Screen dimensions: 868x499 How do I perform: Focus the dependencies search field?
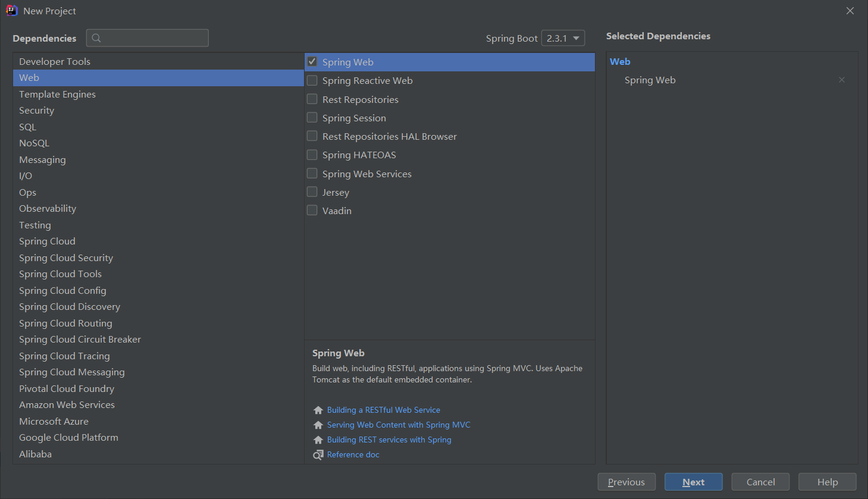148,38
